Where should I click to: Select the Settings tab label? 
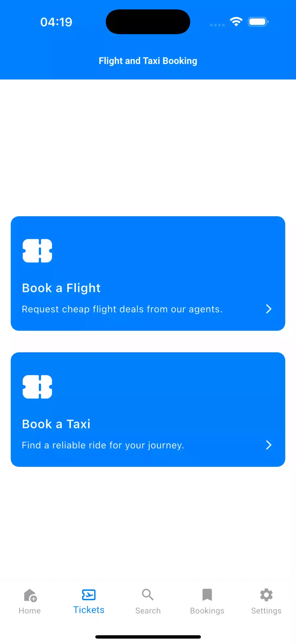click(266, 611)
